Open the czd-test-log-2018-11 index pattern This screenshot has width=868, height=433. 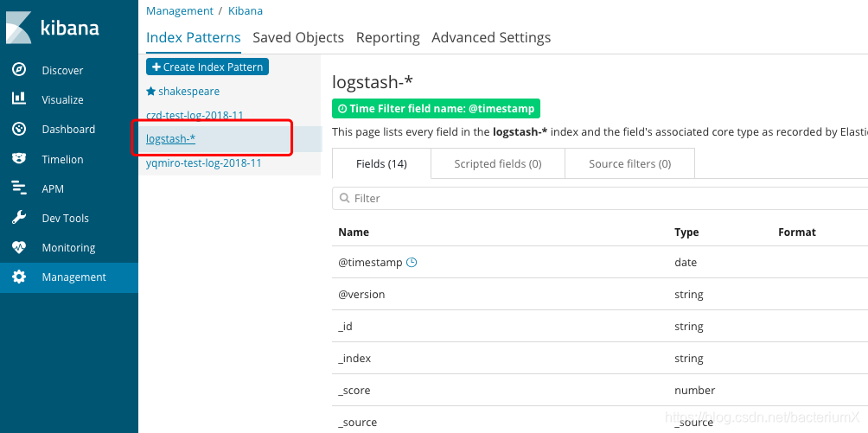[195, 115]
